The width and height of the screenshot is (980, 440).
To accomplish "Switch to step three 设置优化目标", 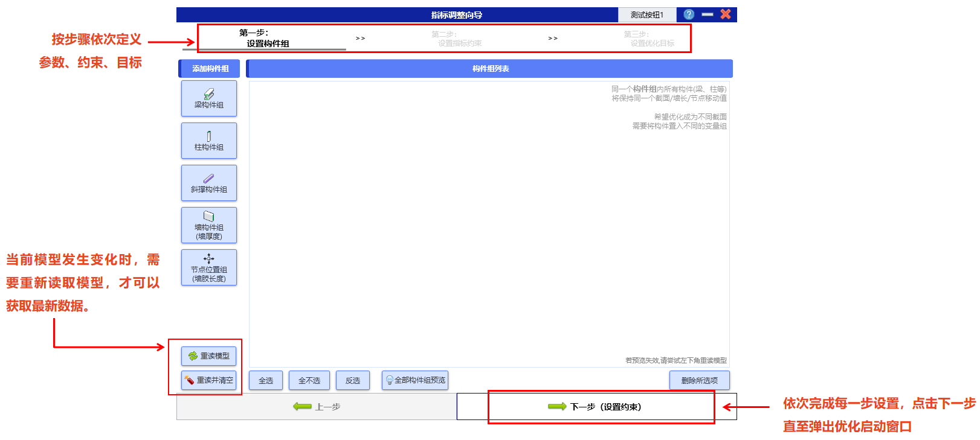I will (649, 39).
